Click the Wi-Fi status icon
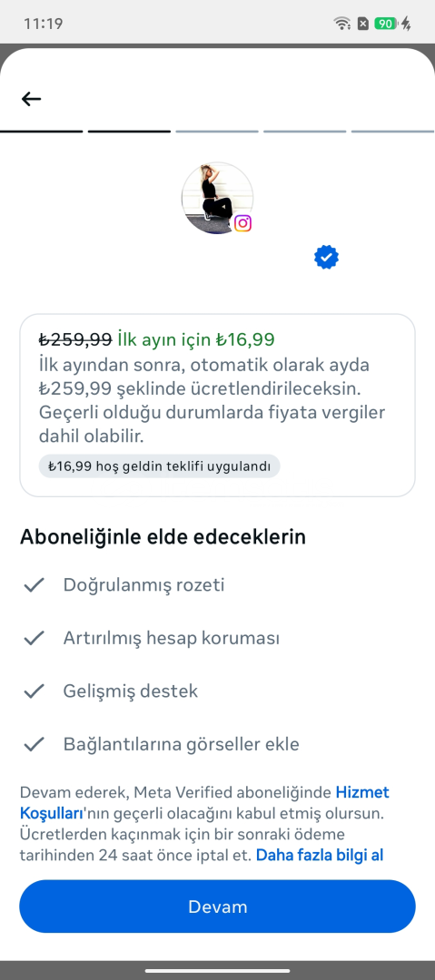Screen dimensions: 435x980 (342, 24)
